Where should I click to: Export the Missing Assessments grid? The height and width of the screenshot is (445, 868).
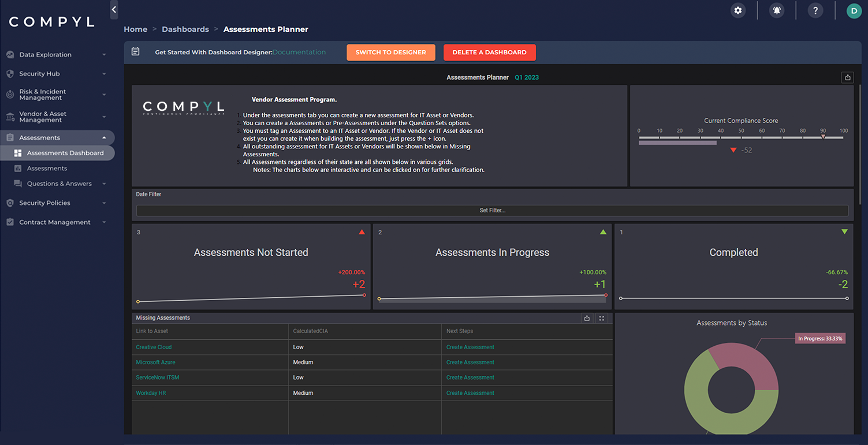click(586, 318)
